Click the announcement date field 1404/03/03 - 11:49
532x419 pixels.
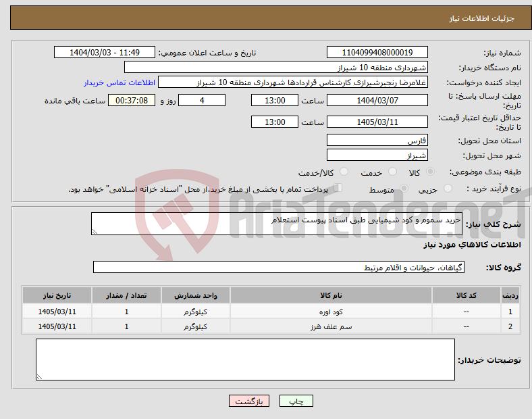[x=105, y=52]
